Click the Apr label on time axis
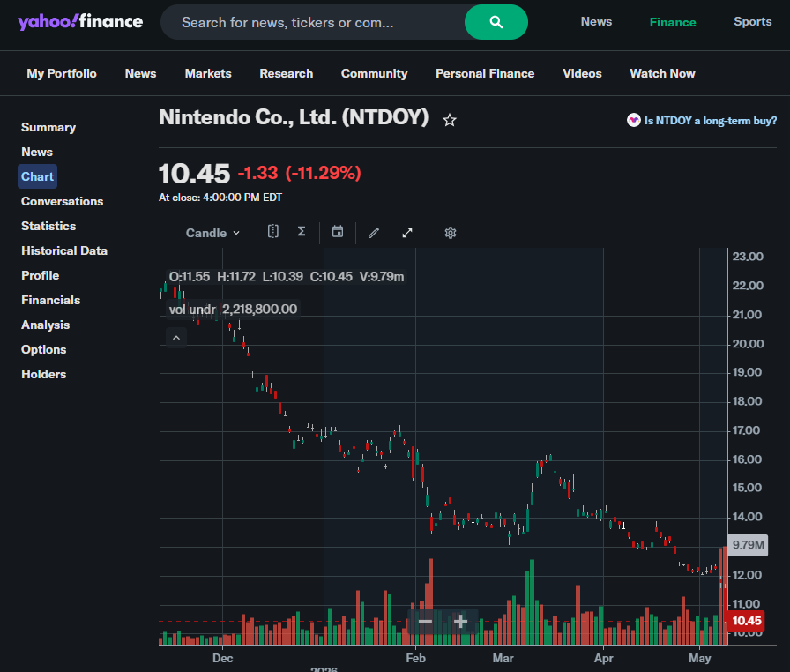790x672 pixels. 604,659
